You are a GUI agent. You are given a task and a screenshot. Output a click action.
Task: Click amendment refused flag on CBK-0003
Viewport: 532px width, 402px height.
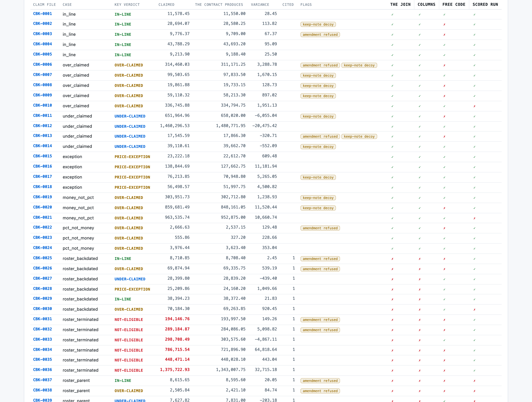pyautogui.click(x=320, y=35)
